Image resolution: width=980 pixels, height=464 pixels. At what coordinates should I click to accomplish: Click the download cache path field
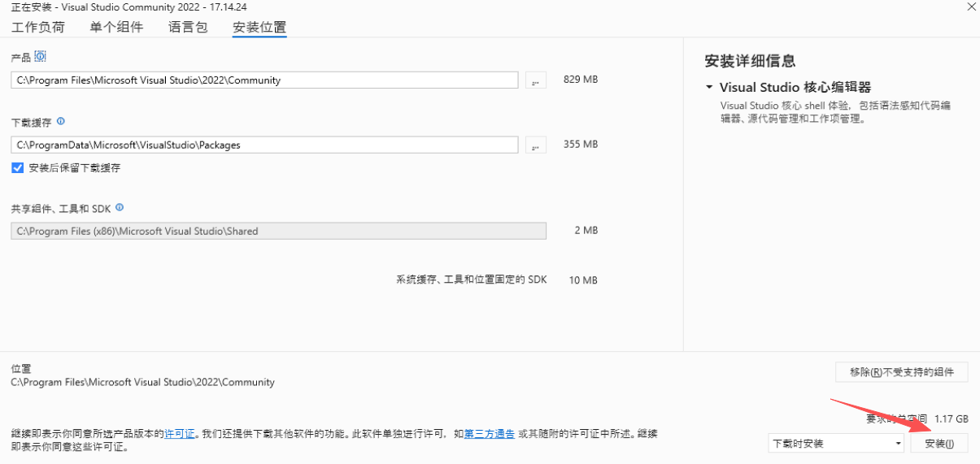264,145
